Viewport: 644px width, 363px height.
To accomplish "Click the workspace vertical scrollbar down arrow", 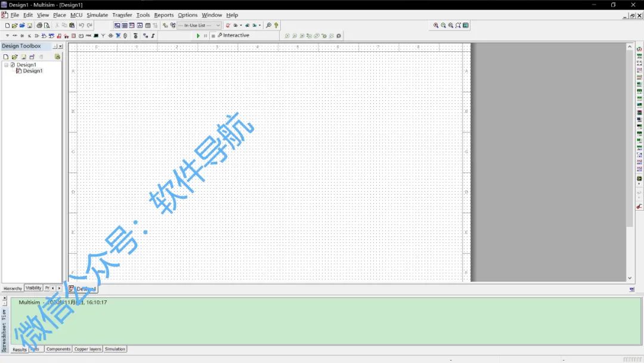I will tap(630, 278).
